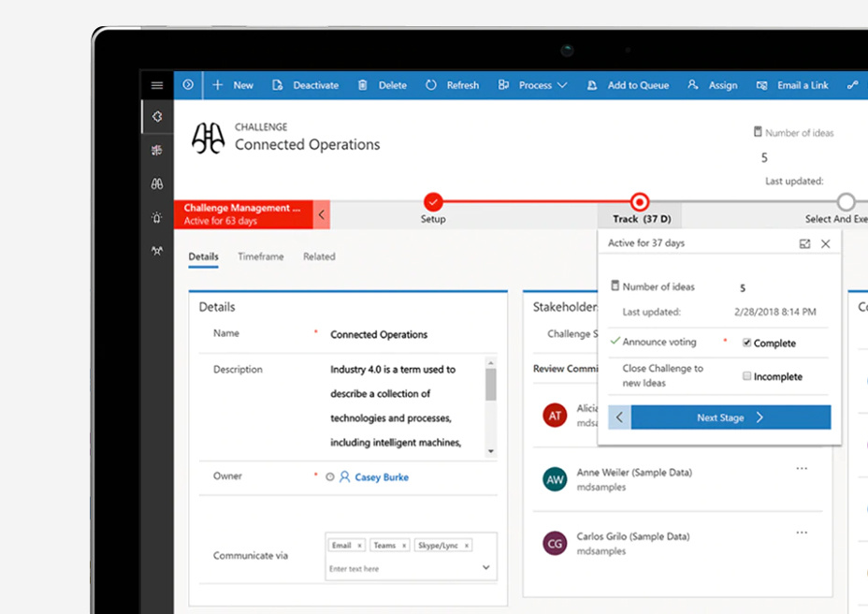868x614 pixels.
Task: Collapse the Challenge Management process bar chevron
Action: click(322, 214)
